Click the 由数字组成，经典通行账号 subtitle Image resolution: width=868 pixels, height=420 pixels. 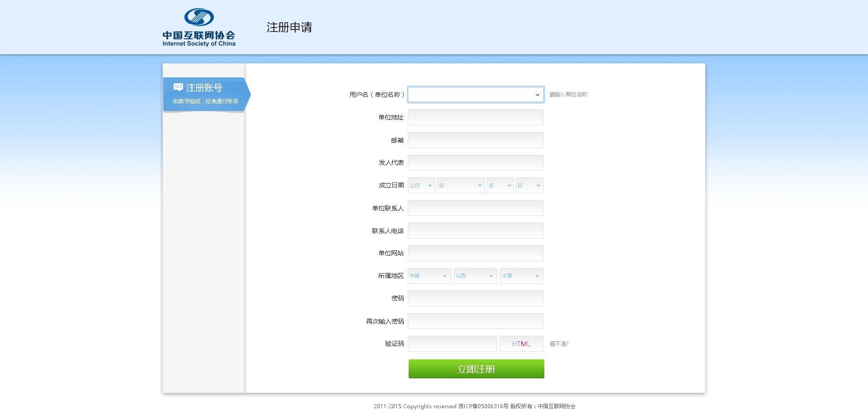coord(206,101)
